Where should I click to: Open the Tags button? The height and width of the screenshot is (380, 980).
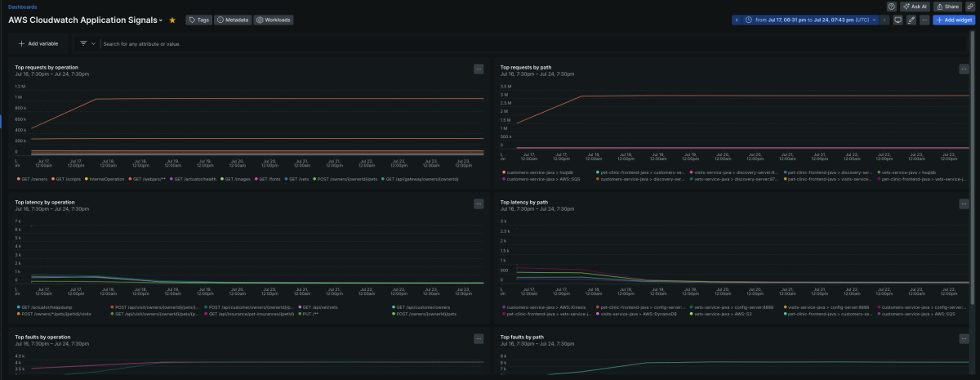(198, 20)
